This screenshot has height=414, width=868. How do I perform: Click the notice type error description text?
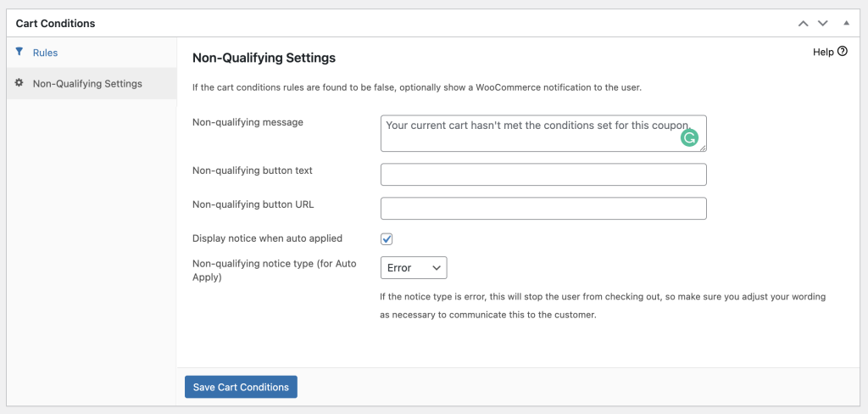tap(603, 306)
